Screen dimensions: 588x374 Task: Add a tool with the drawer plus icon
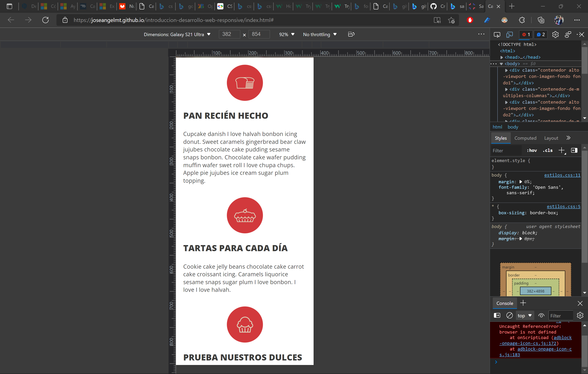tap(523, 303)
